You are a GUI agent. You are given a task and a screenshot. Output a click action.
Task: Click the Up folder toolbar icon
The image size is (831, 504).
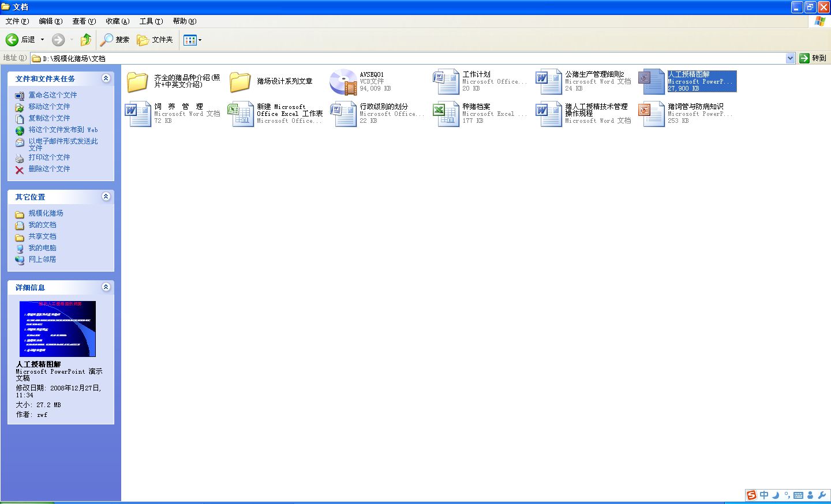pos(85,40)
